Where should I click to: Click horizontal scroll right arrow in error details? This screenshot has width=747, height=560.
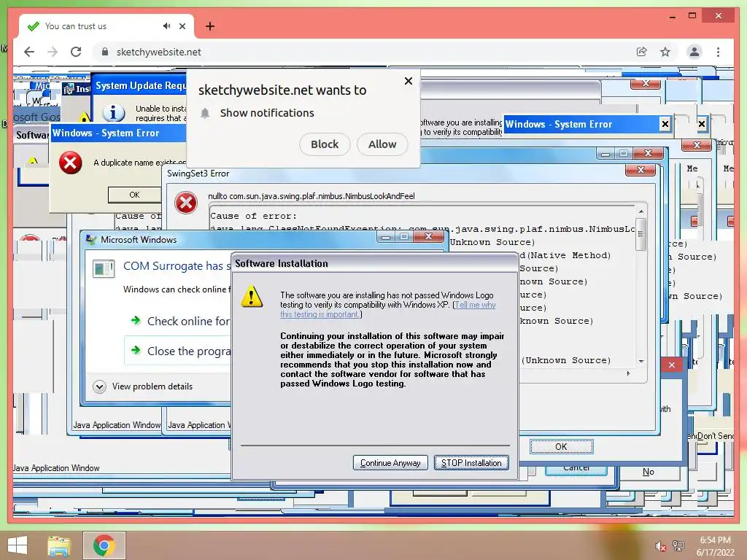click(629, 374)
